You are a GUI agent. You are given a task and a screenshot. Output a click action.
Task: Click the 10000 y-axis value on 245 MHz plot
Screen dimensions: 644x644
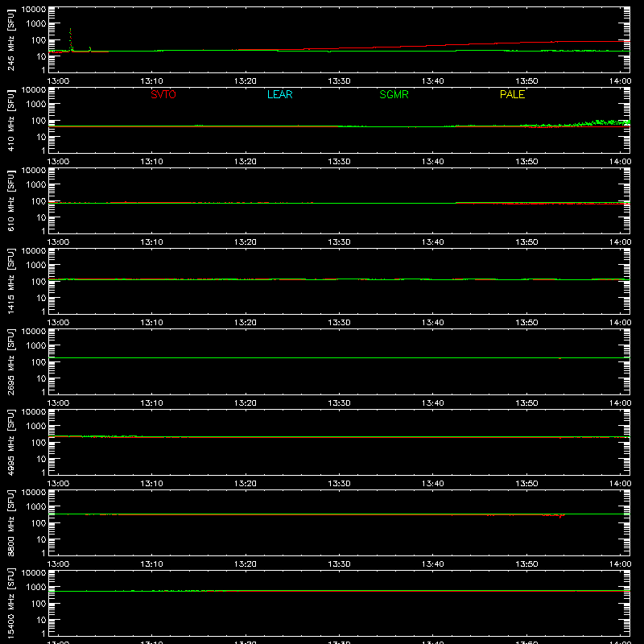[x=34, y=10]
